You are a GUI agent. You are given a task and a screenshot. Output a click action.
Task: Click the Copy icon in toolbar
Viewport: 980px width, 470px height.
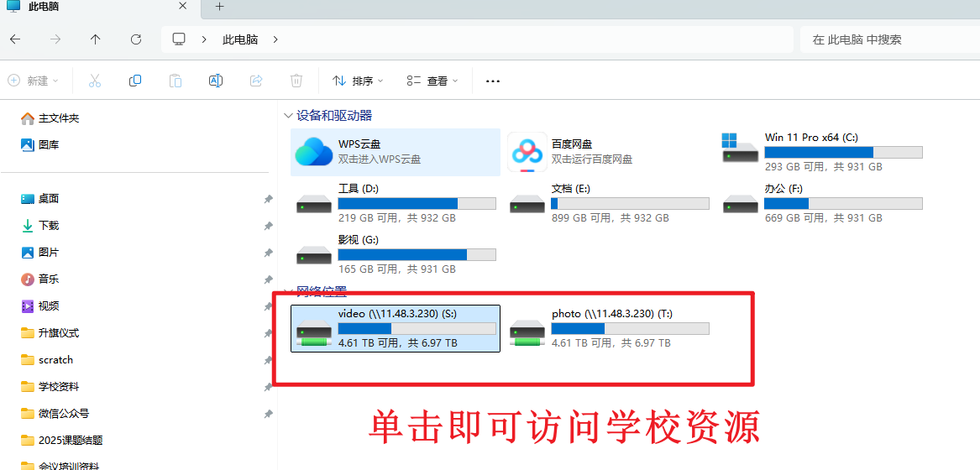click(135, 81)
